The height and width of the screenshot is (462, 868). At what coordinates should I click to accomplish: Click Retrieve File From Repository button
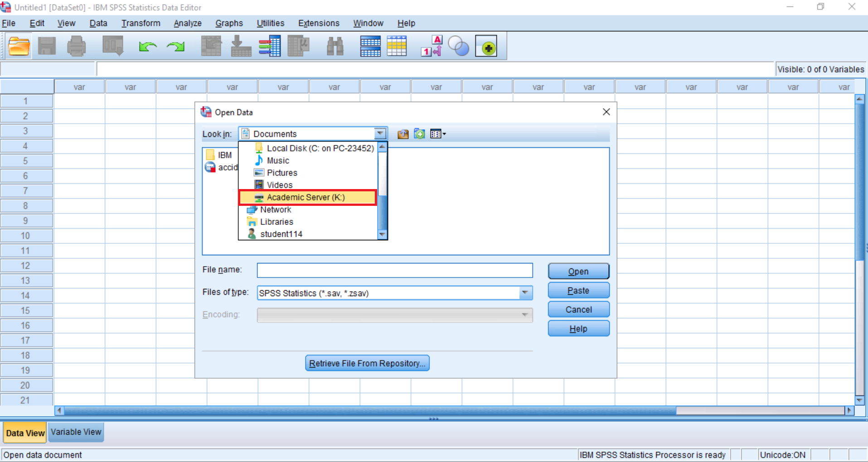coord(367,363)
